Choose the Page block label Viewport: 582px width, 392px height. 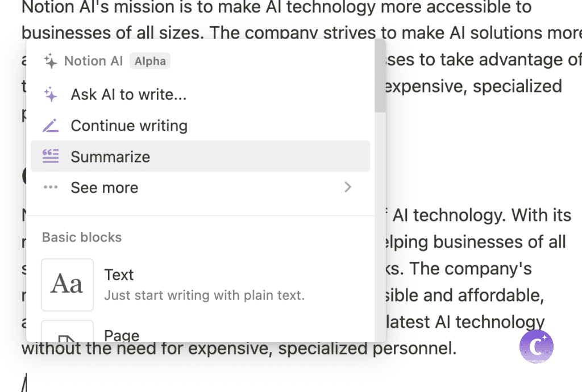click(122, 336)
